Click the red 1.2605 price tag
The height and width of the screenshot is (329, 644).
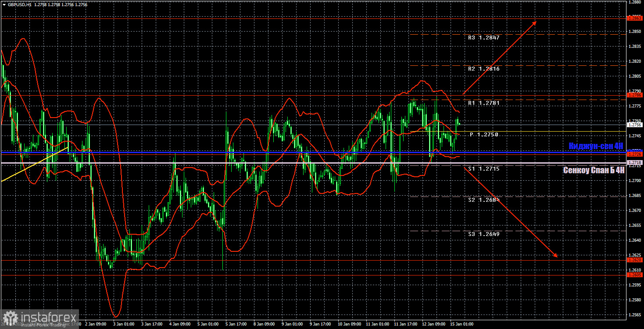(635, 275)
